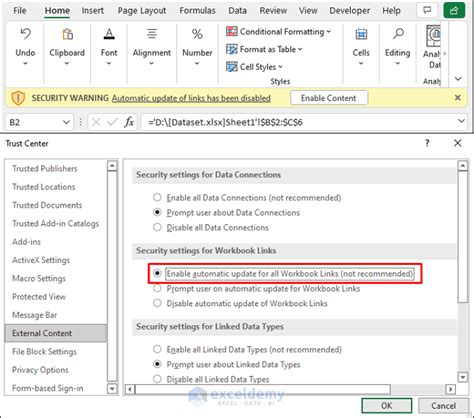
Task: Open the Editing magnifier icon
Action: coord(398,34)
